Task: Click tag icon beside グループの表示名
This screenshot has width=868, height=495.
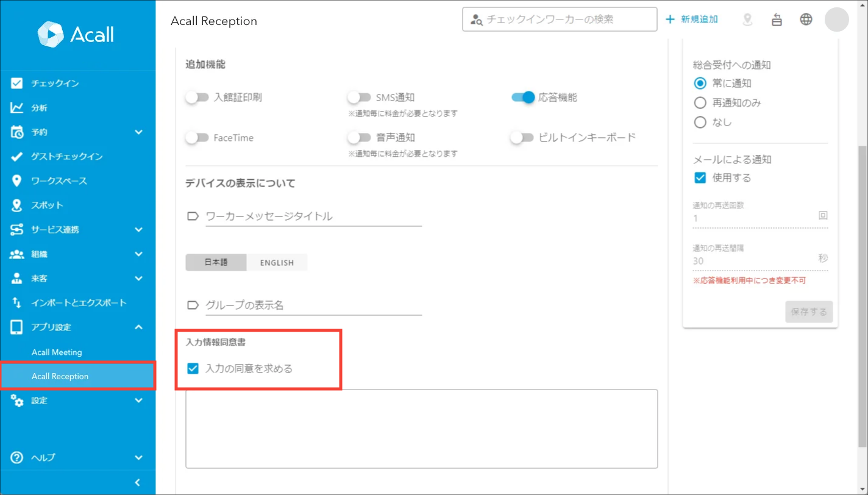Action: click(x=193, y=305)
